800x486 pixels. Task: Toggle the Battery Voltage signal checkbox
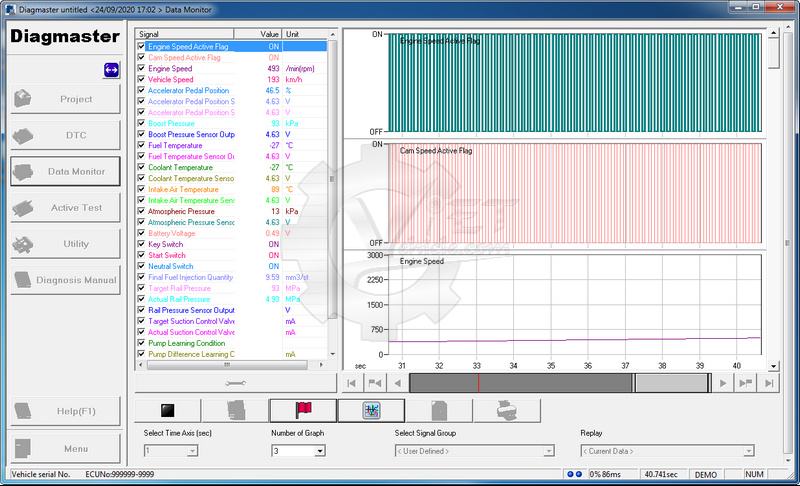[141, 233]
